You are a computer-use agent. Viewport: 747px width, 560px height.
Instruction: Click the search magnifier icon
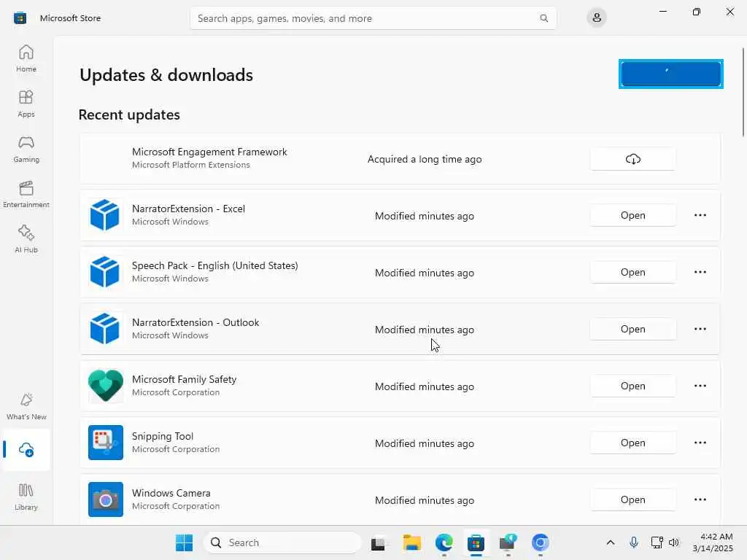(543, 18)
